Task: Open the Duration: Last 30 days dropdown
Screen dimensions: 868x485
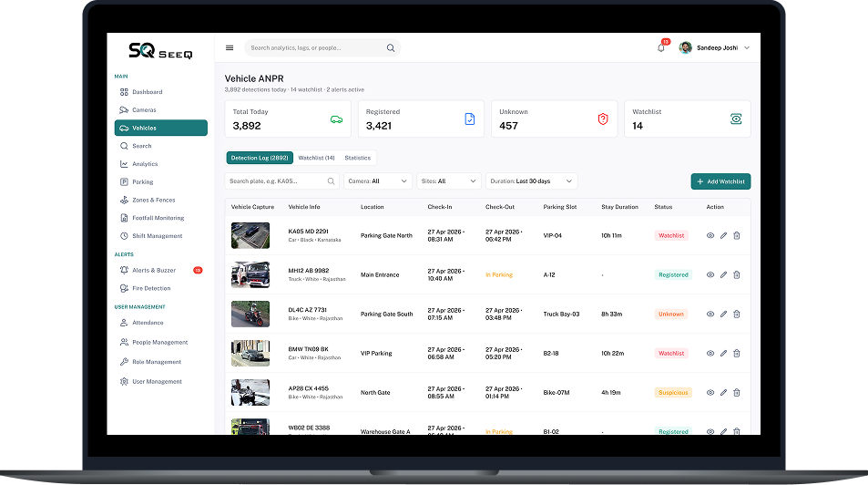Action: pos(531,181)
